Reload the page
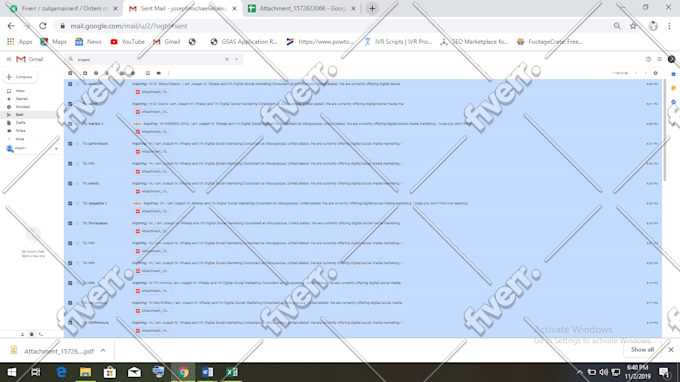Screen dimensions: 680x382 tap(42, 26)
